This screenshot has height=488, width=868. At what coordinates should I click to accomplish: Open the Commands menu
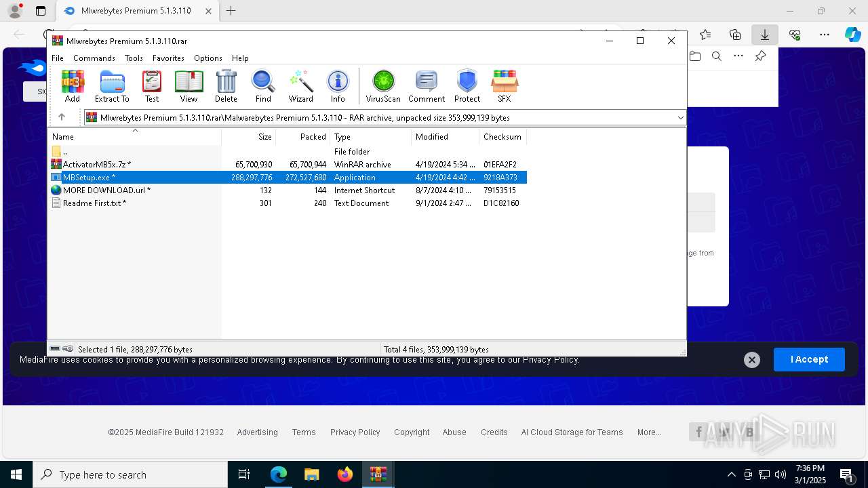pyautogui.click(x=94, y=58)
